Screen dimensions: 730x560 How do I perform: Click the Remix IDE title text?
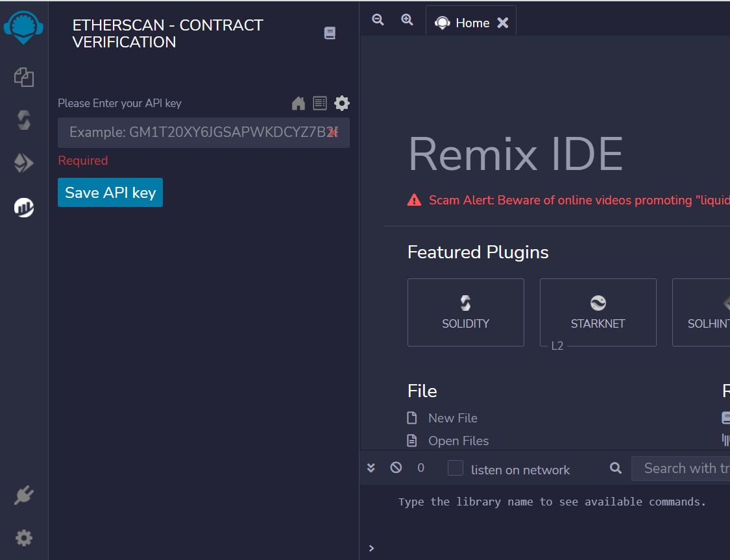[x=515, y=154]
